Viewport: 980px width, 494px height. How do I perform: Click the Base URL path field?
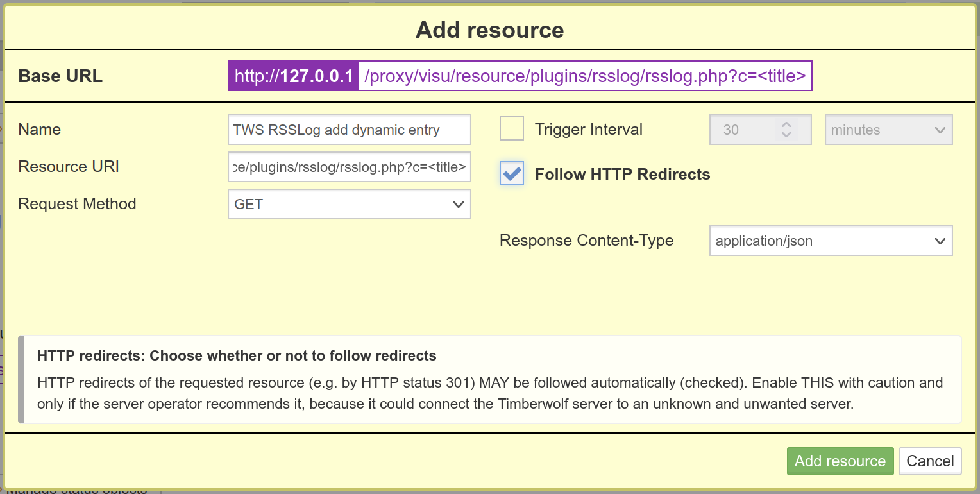click(585, 76)
